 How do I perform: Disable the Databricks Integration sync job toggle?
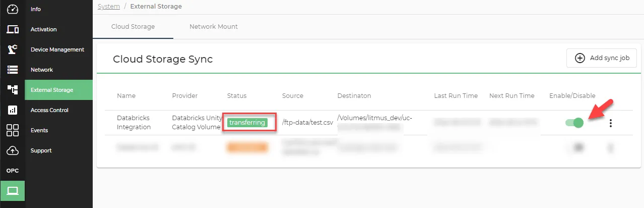coord(574,123)
